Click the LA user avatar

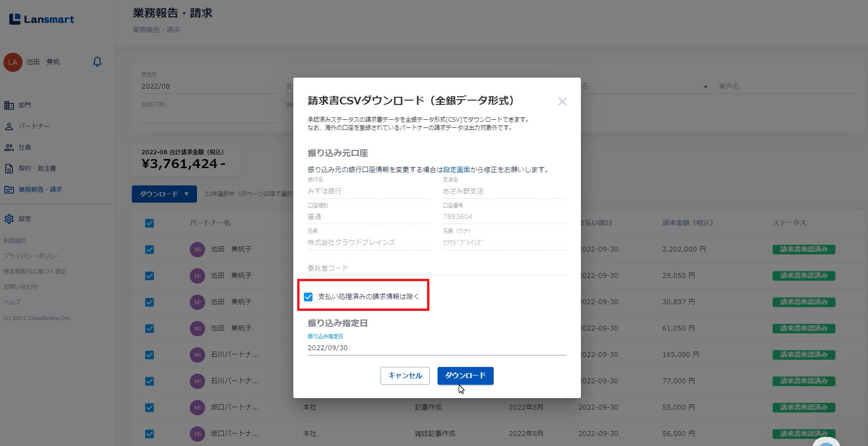(13, 62)
